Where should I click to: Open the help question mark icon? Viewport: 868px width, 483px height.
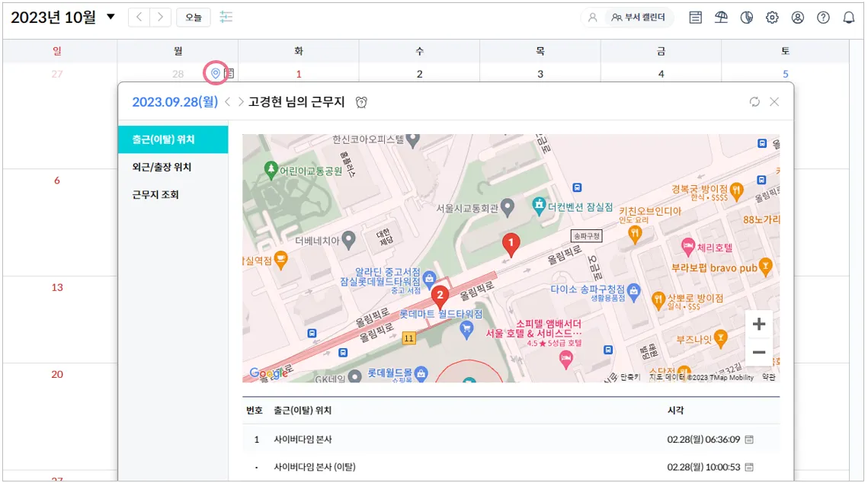point(823,18)
